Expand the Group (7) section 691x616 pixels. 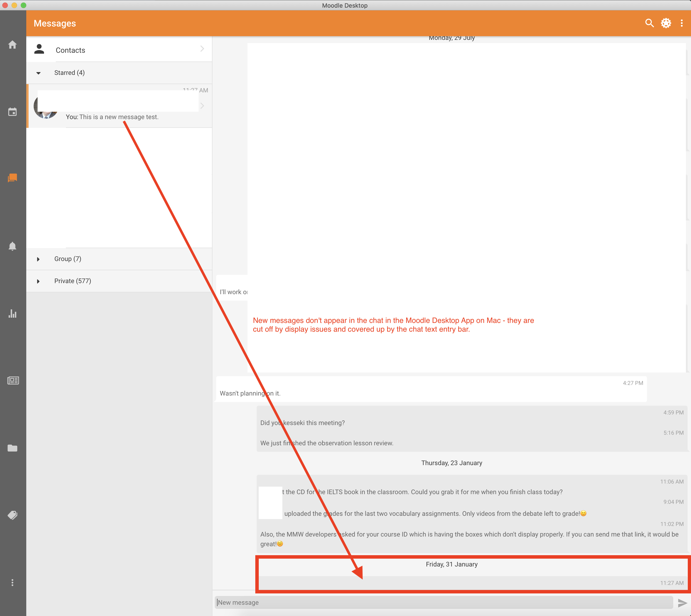pyautogui.click(x=119, y=259)
